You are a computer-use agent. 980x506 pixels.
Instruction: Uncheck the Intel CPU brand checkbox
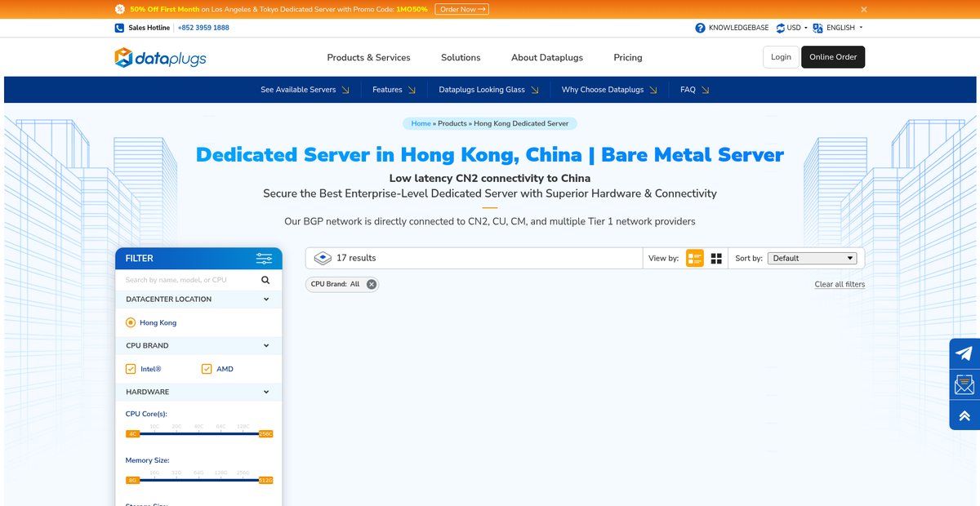(131, 369)
